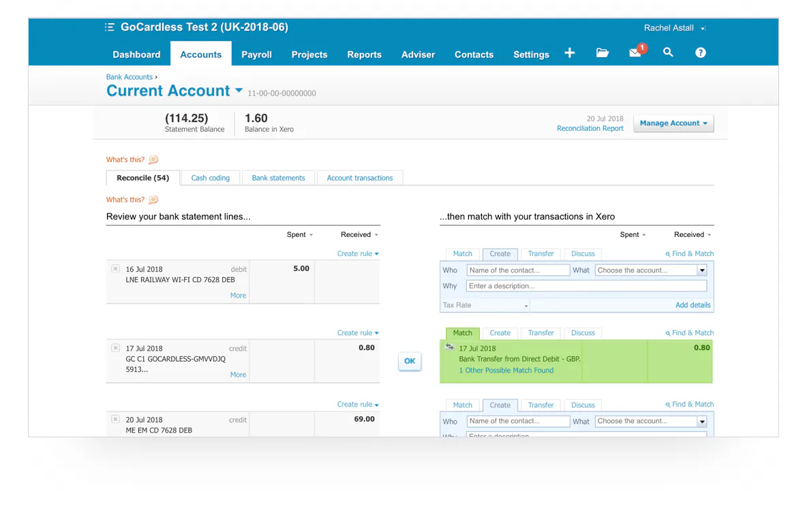Click the plus add-new icon
Screen dimensions: 807x532
coord(569,53)
